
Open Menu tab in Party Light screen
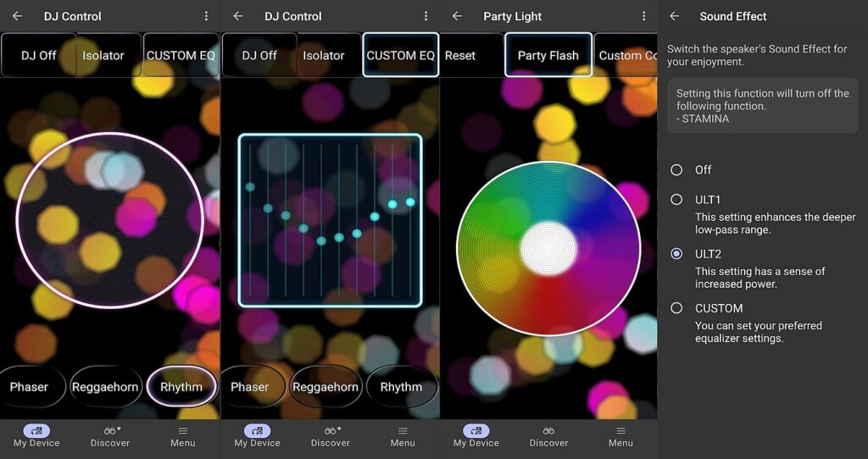[x=620, y=436]
